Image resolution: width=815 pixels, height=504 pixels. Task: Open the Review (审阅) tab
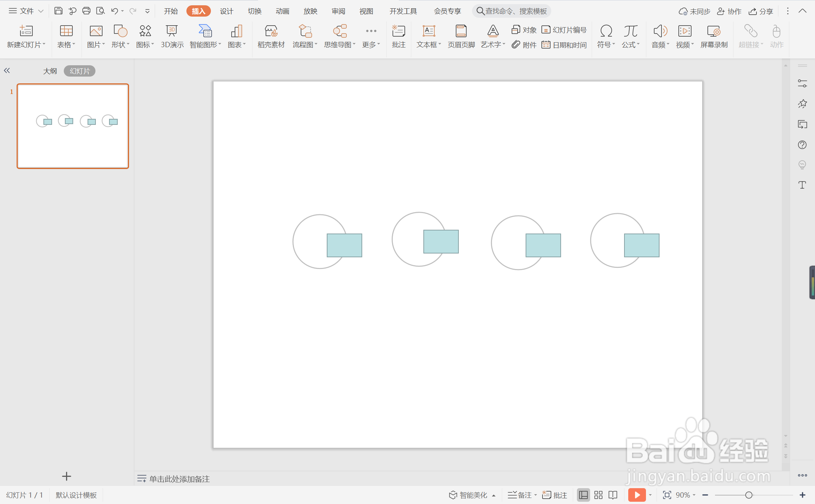[x=338, y=11]
